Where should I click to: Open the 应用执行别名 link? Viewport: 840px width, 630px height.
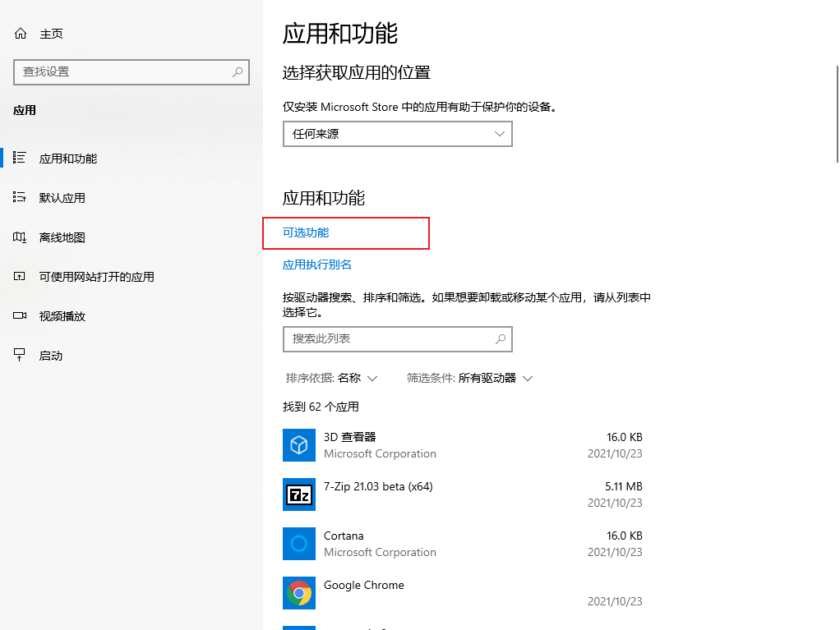(316, 265)
